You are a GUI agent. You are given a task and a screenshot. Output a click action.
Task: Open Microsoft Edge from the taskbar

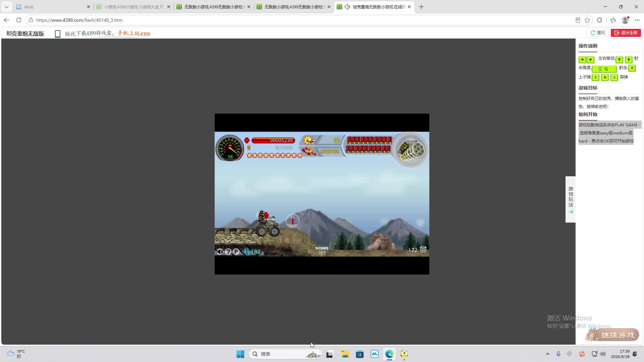pyautogui.click(x=389, y=354)
